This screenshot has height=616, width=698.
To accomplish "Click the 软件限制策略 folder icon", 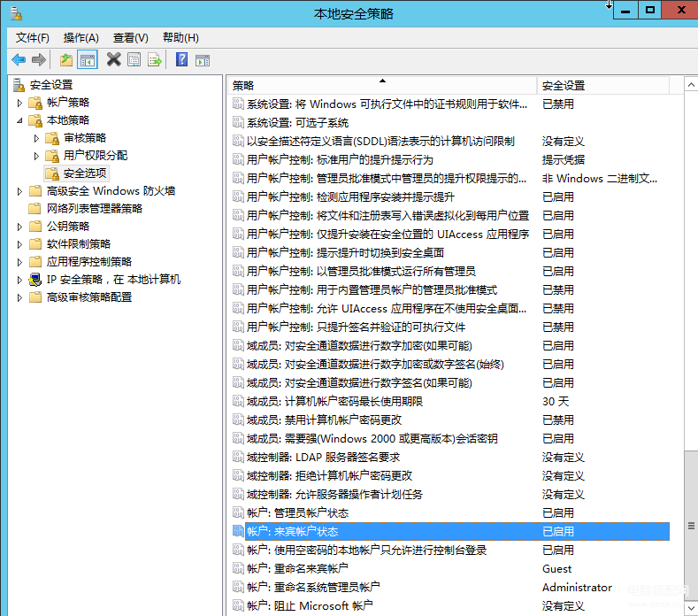I will click(35, 244).
